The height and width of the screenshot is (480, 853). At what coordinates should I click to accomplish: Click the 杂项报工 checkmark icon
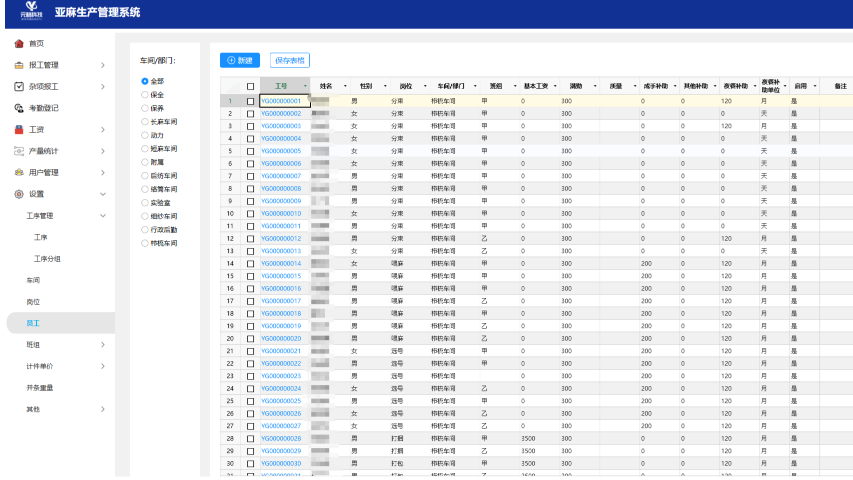[19, 87]
